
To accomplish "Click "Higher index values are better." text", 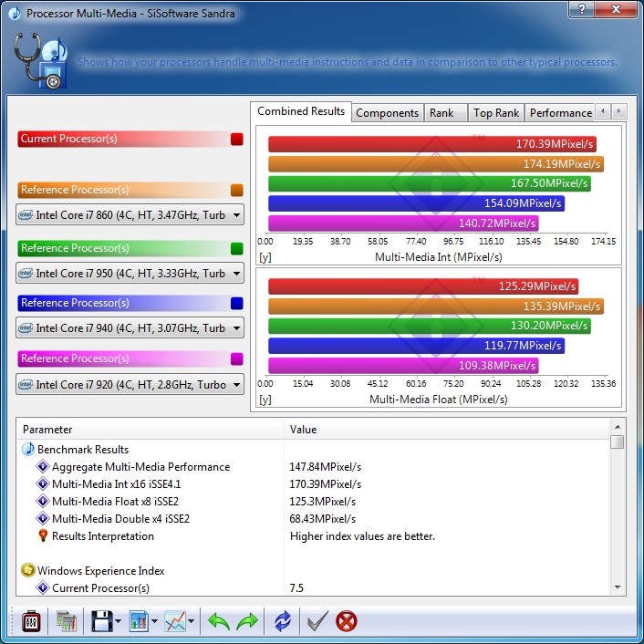I will pyautogui.click(x=362, y=536).
